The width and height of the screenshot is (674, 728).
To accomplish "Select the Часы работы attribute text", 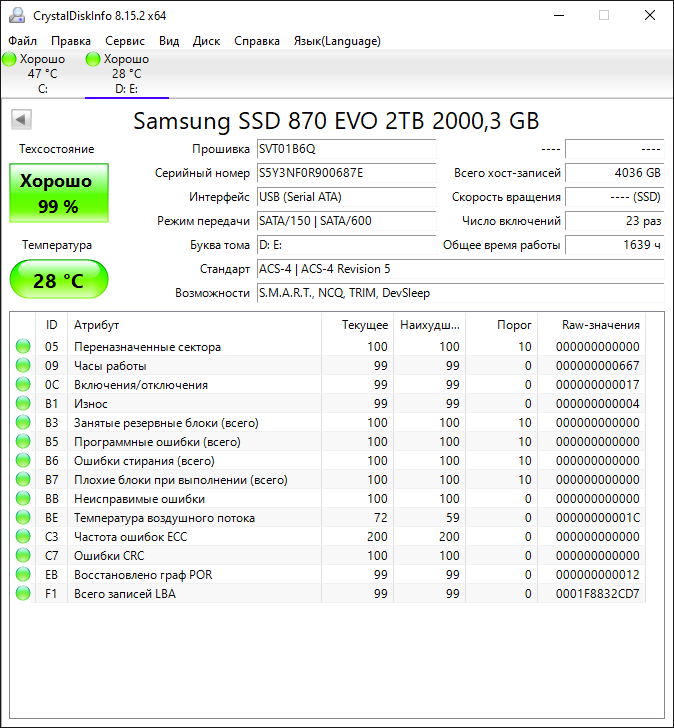I will point(110,366).
